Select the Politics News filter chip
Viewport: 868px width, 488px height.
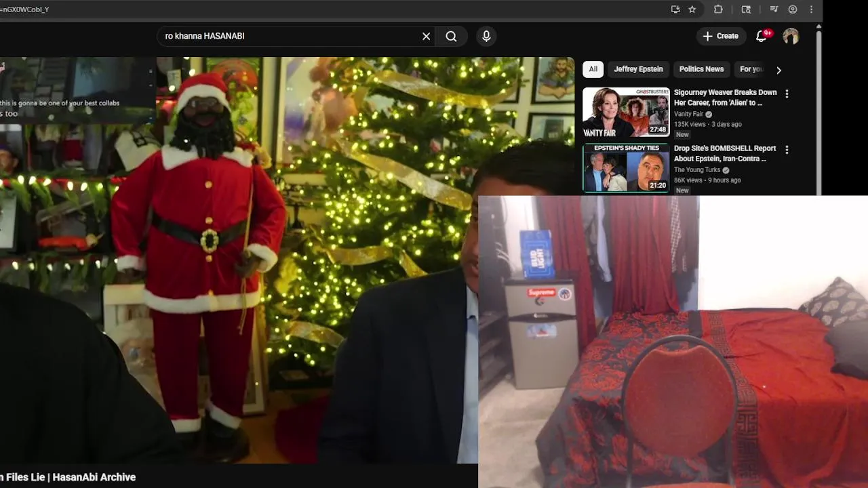click(x=701, y=69)
